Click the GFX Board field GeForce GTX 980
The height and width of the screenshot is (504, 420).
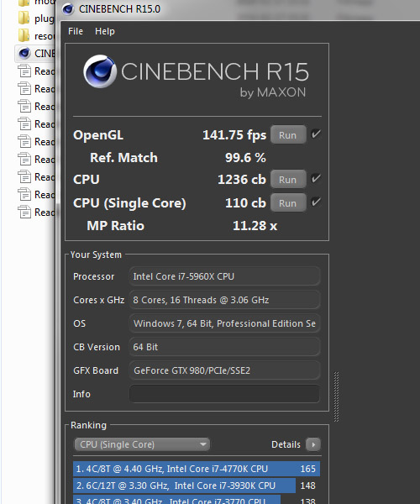(224, 370)
